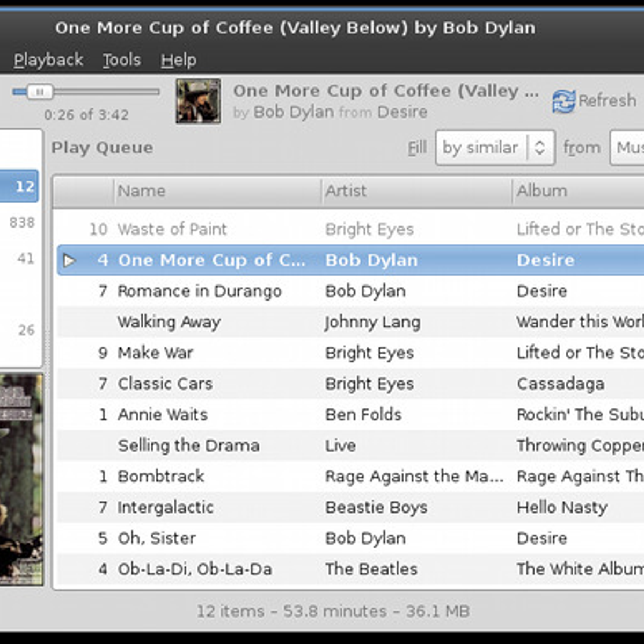Select the sidebar item with count 12
644x644 pixels.
click(x=19, y=186)
